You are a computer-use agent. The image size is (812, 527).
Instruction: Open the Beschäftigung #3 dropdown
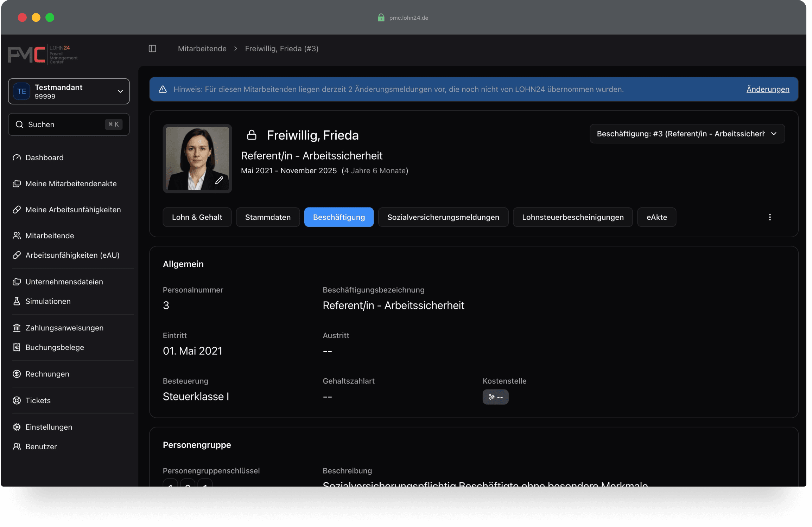[687, 134]
